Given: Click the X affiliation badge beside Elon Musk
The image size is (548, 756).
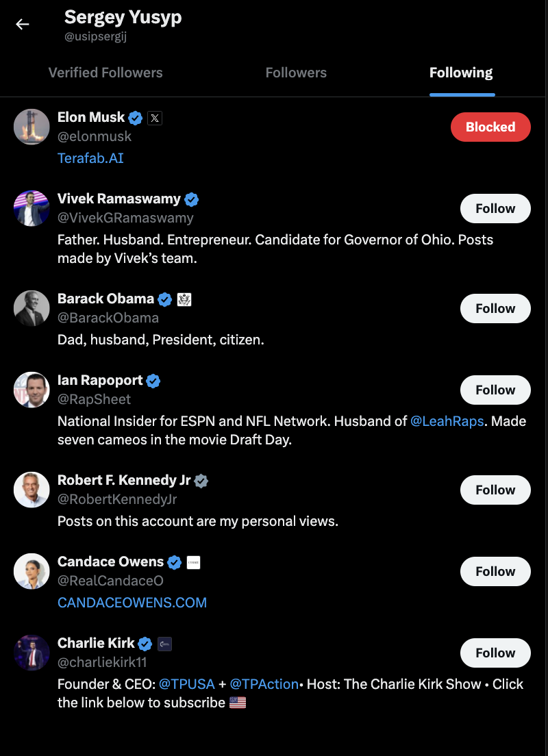Looking at the screenshot, I should coord(155,118).
